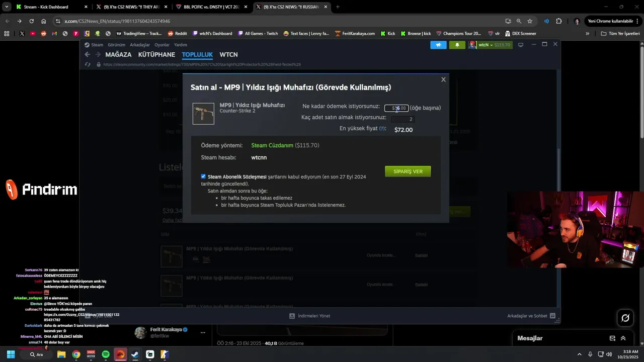Open TradingView bookmark
Screen dimensions: 644x362
[139, 33]
